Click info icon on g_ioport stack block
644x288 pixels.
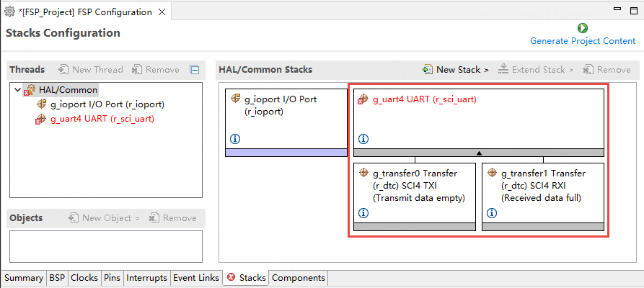tap(235, 139)
